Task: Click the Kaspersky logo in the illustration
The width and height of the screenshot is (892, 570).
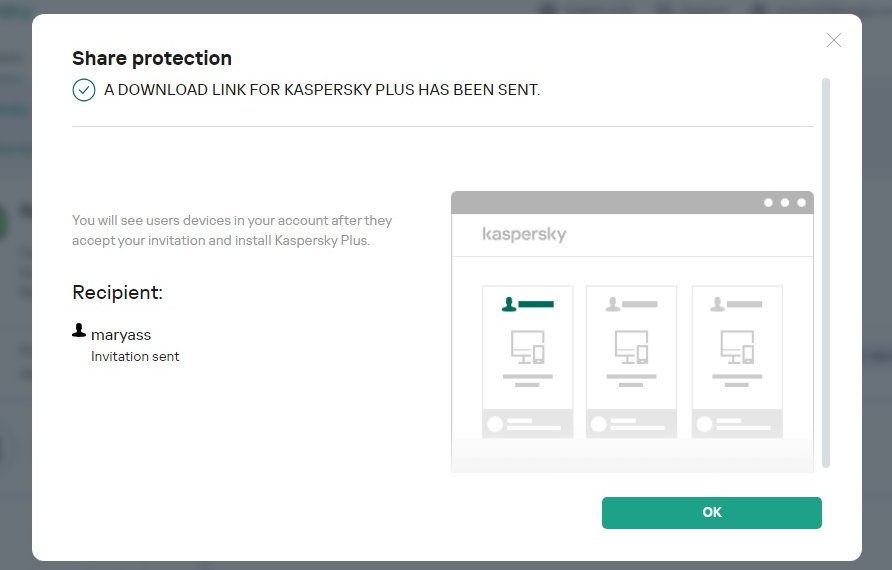Action: coord(524,234)
